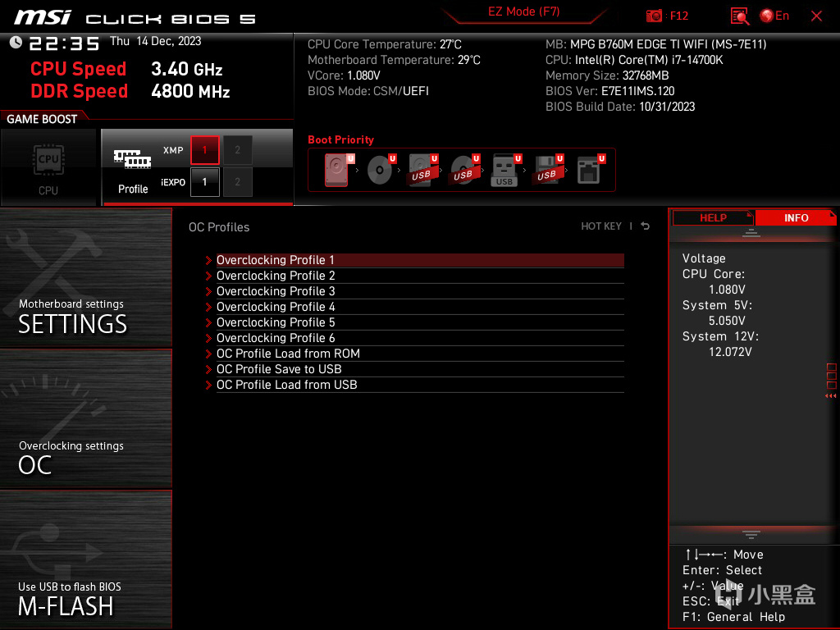Select the optical disc boot device icon
The height and width of the screenshot is (630, 840).
click(381, 170)
